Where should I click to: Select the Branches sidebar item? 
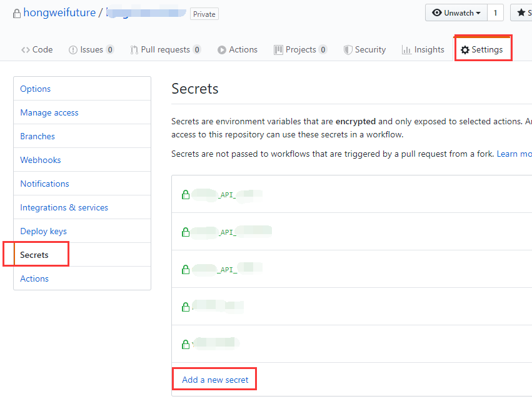click(x=38, y=136)
